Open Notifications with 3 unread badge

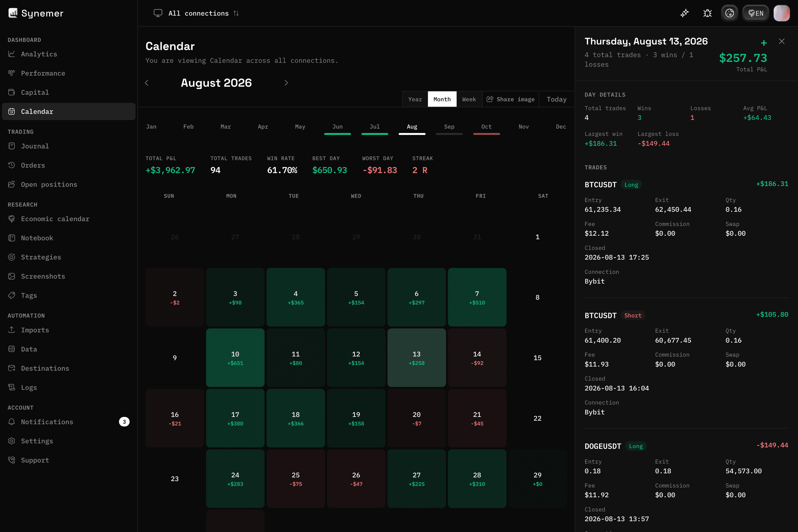[69, 422]
